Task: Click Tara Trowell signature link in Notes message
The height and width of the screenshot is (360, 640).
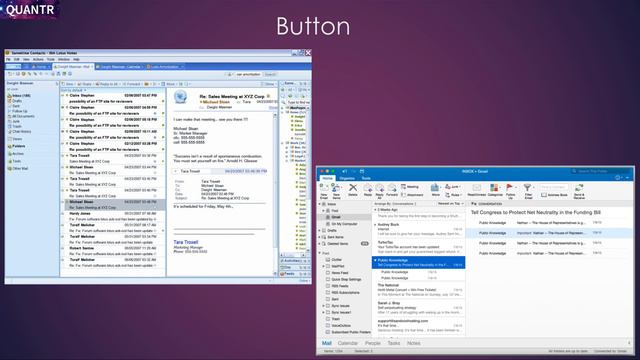Action: coord(186,242)
